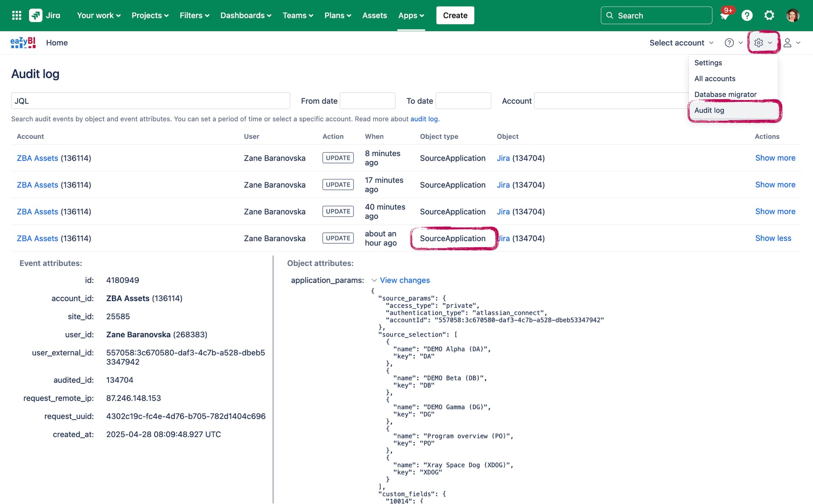813x504 pixels.
Task: Expand the Apps dropdown
Action: click(x=411, y=15)
